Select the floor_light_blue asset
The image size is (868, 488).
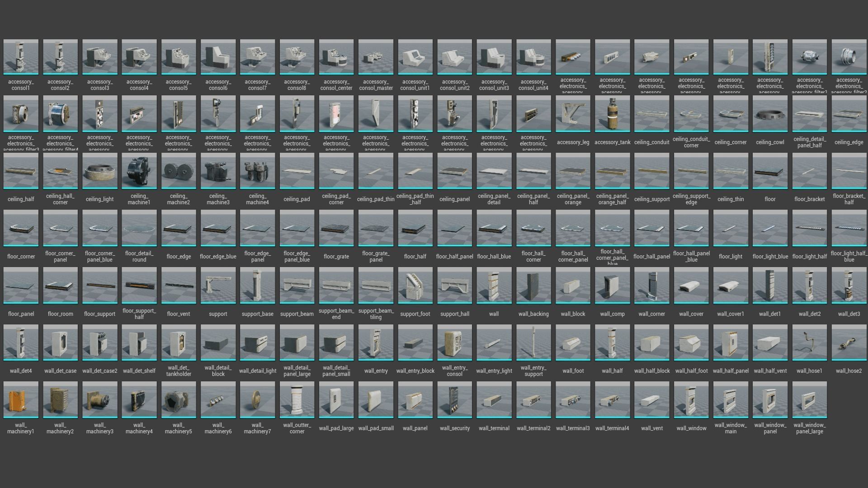[x=770, y=228]
